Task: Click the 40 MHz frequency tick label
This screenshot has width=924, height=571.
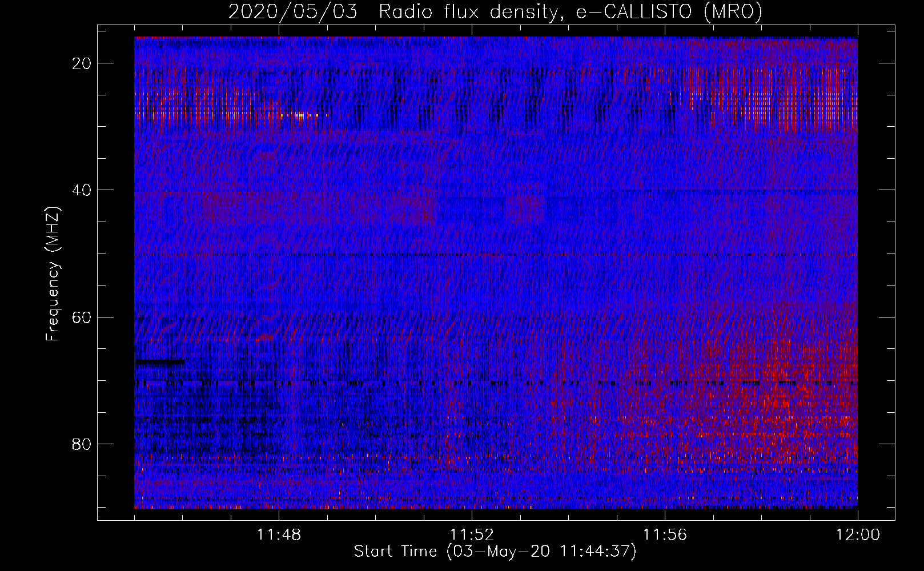Action: coord(82,190)
